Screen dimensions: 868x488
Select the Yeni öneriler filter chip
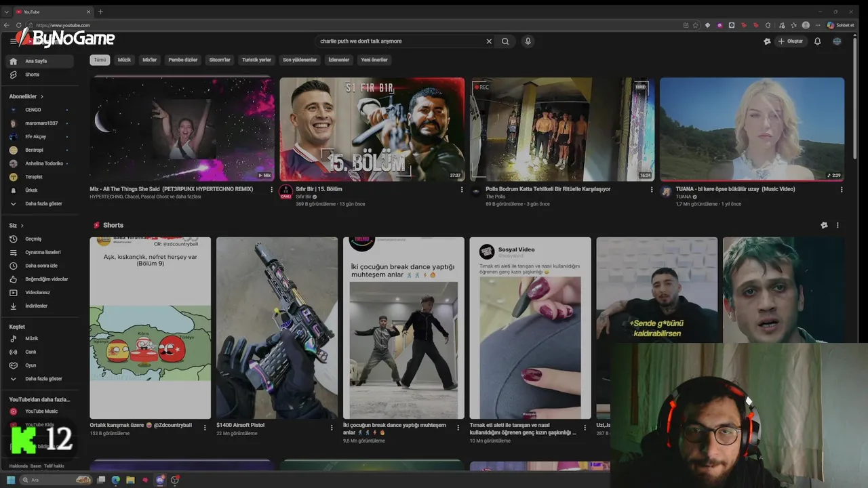tap(374, 60)
